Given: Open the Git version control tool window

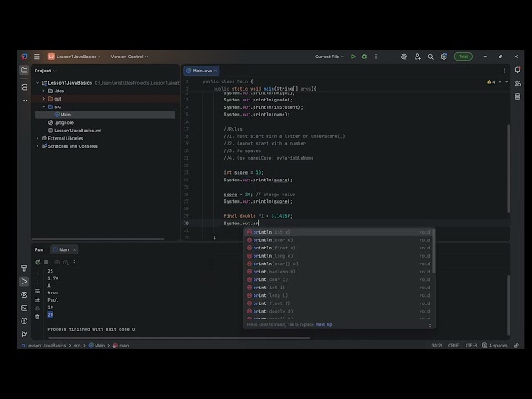Looking at the screenshot, I should 24,334.
